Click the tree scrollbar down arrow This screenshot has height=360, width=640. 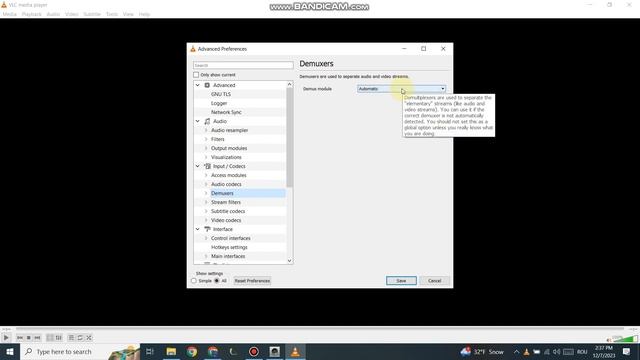[290, 261]
